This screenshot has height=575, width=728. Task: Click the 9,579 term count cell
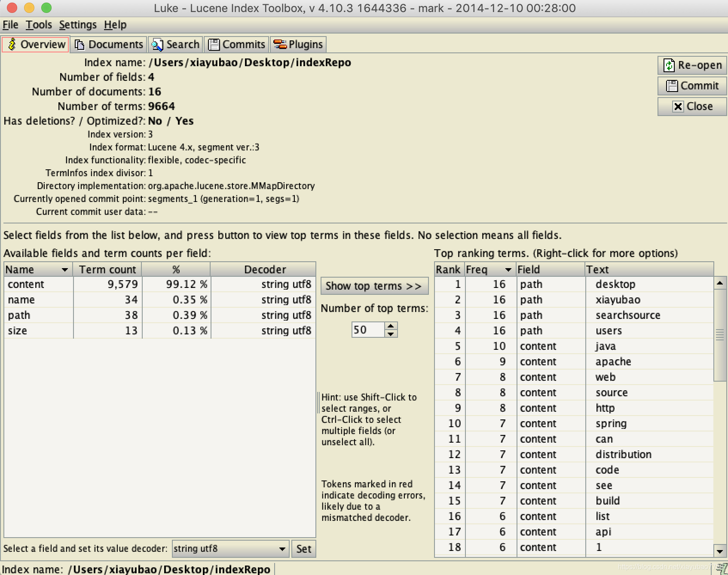107,284
